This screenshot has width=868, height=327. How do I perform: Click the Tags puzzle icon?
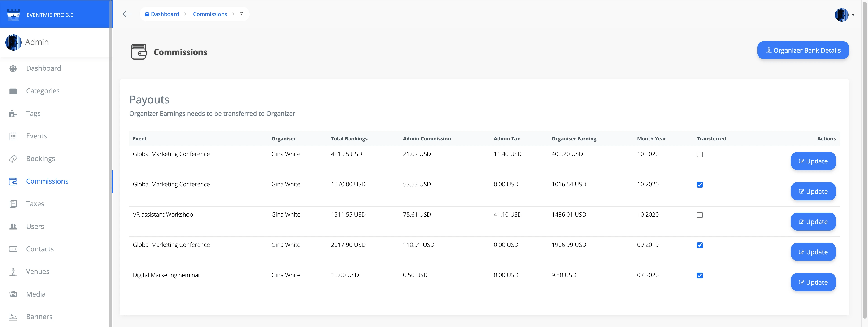pyautogui.click(x=13, y=114)
